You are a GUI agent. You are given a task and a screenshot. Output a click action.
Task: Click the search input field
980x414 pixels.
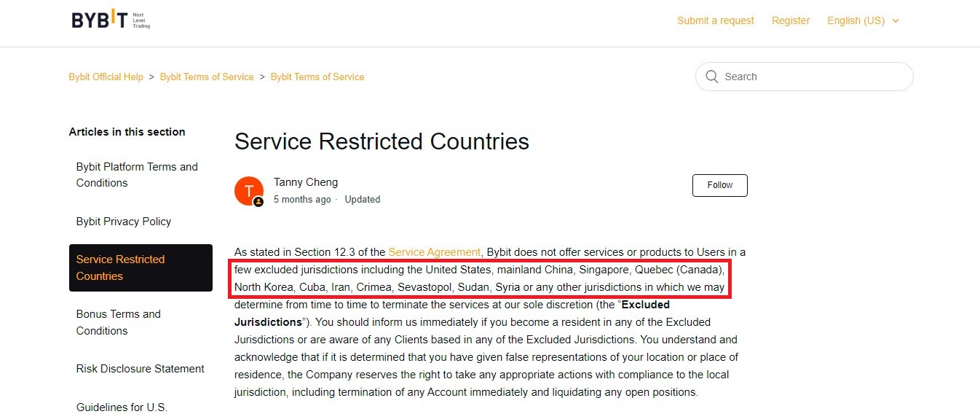[808, 77]
